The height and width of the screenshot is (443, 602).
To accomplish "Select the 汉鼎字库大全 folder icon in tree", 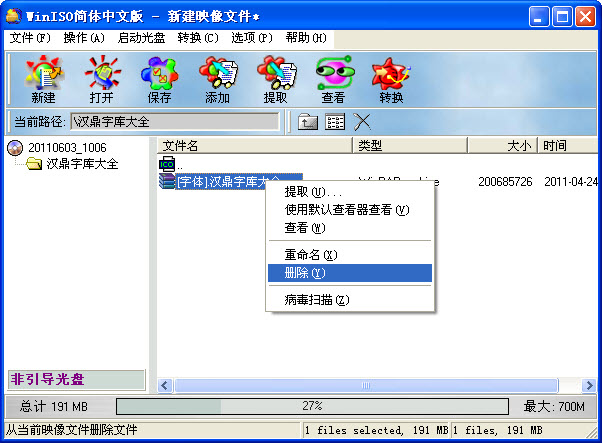I will [34, 164].
